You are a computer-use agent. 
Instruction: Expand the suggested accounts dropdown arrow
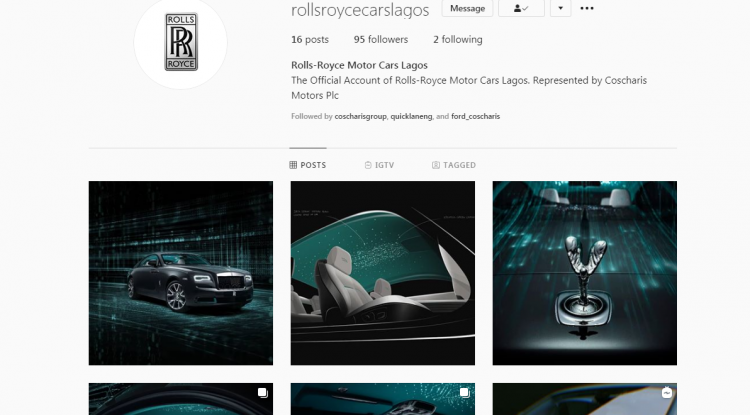(x=561, y=8)
